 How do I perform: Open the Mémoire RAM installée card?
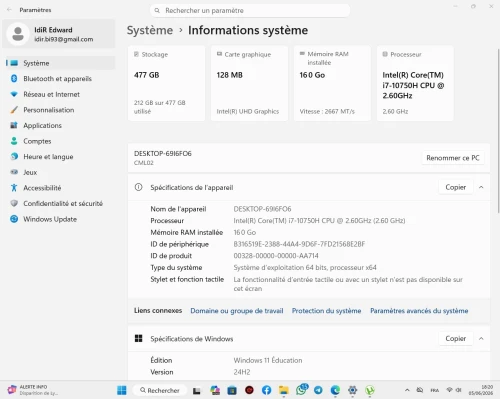click(x=332, y=83)
